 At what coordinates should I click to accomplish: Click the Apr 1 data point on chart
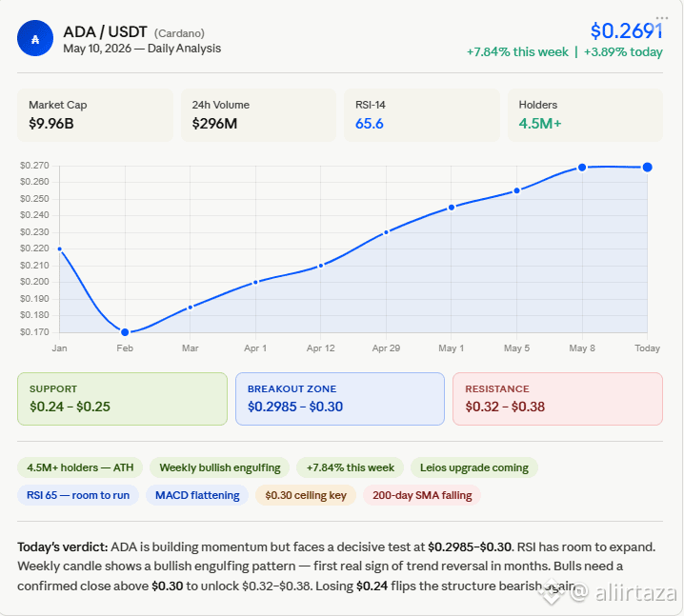point(255,282)
